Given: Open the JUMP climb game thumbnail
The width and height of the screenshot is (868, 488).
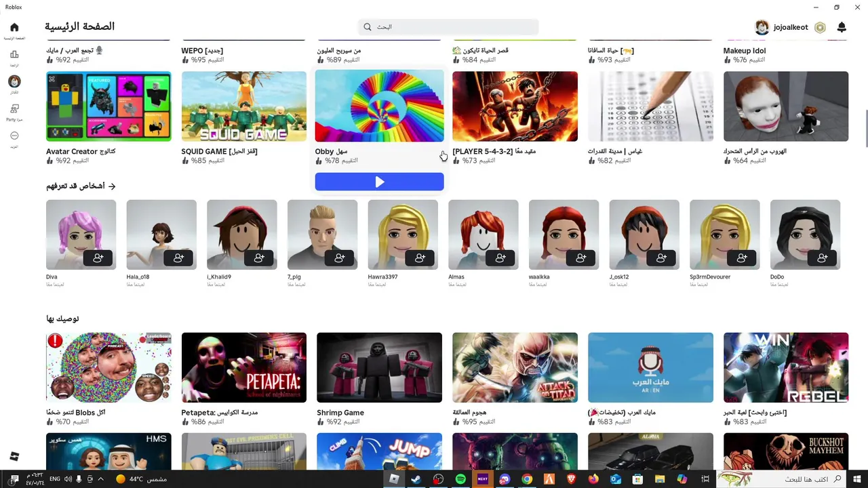Looking at the screenshot, I should 379,451.
